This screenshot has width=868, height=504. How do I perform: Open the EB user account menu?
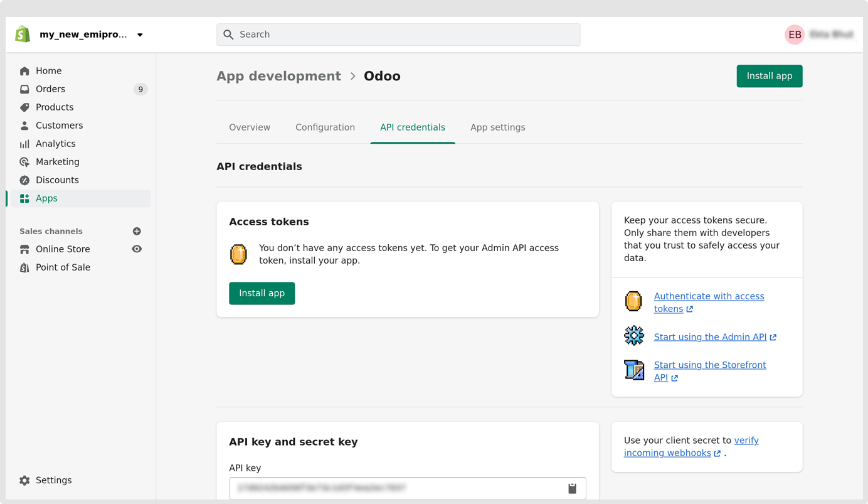pos(795,35)
